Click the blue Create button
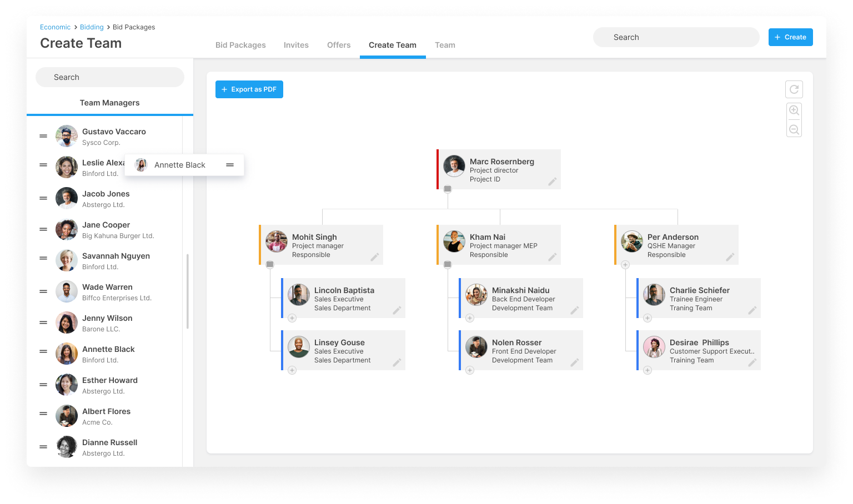Image resolution: width=853 pixels, height=504 pixels. tap(790, 37)
